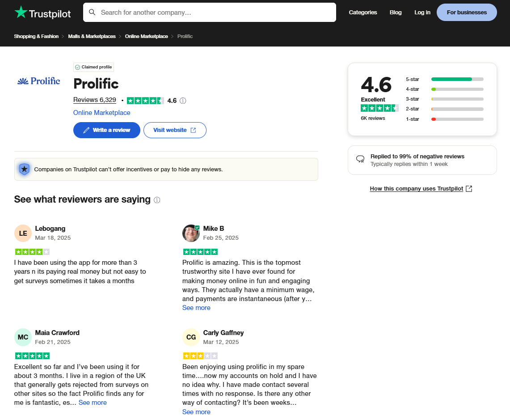Click Maia Crawford's MC avatar

tap(23, 337)
